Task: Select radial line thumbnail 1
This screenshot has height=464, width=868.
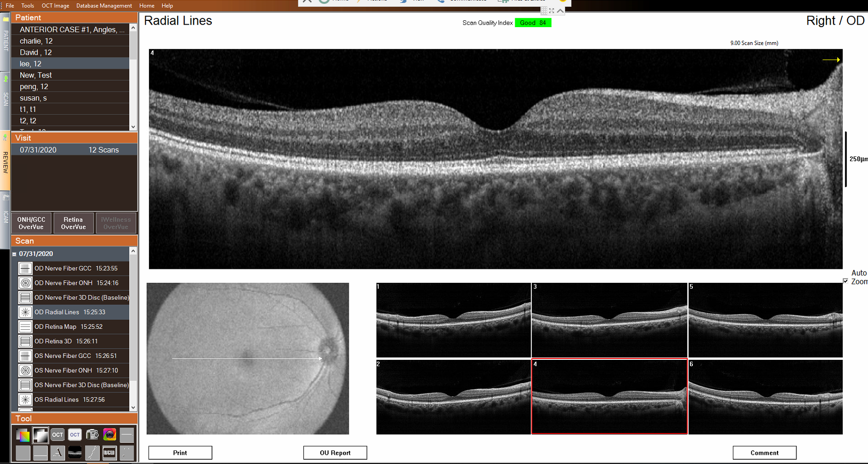Action: coord(453,320)
